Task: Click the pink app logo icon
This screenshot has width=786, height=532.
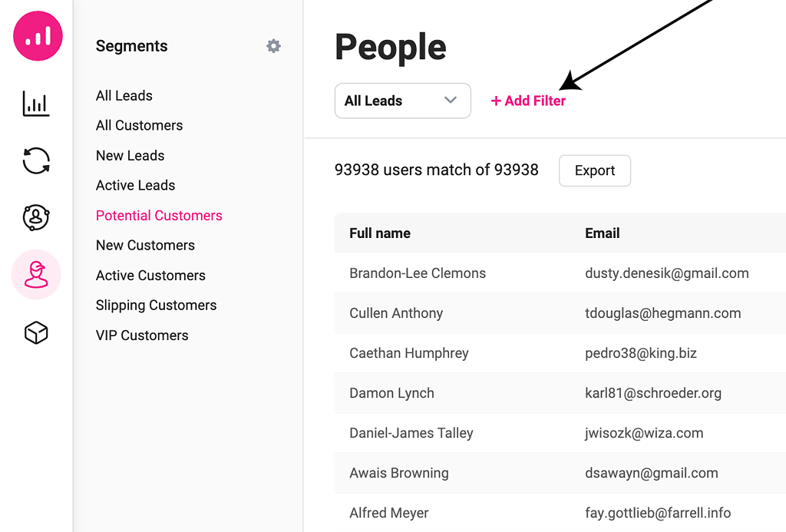Action: (37, 36)
